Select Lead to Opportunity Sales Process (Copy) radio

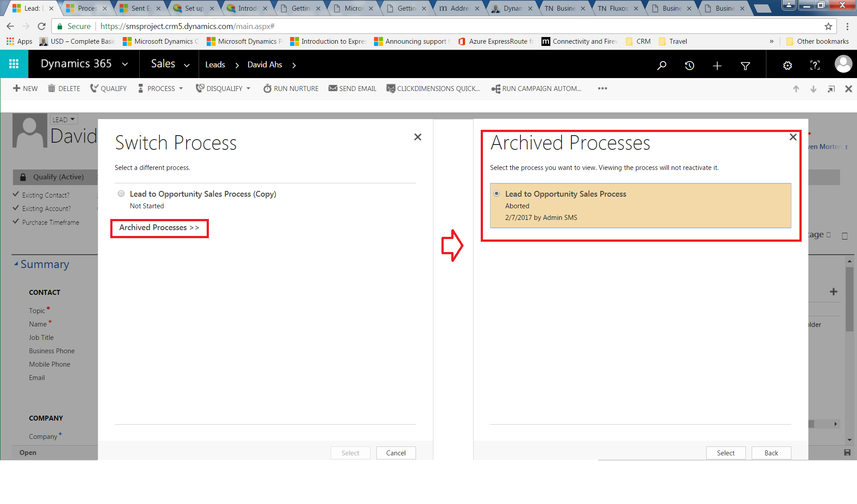tap(121, 194)
